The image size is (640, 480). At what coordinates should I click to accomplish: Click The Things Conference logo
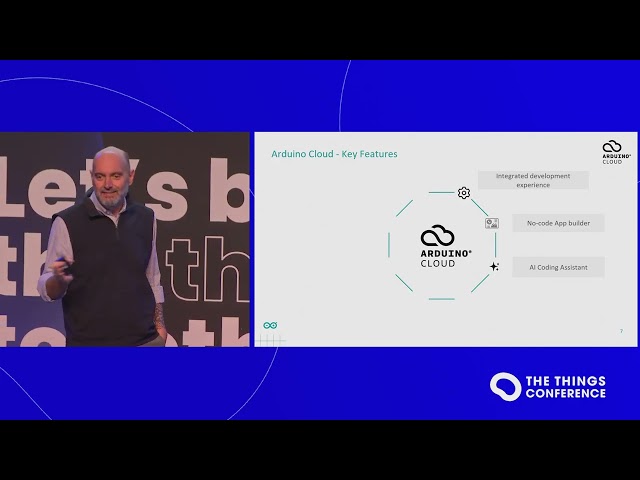pyautogui.click(x=548, y=387)
